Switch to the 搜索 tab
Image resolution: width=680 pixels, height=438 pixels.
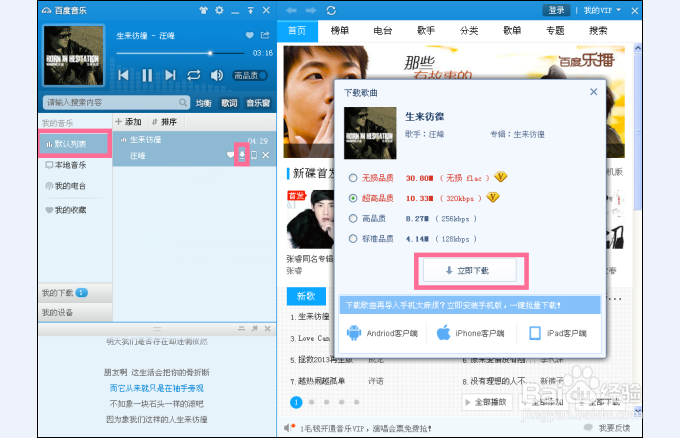598,31
